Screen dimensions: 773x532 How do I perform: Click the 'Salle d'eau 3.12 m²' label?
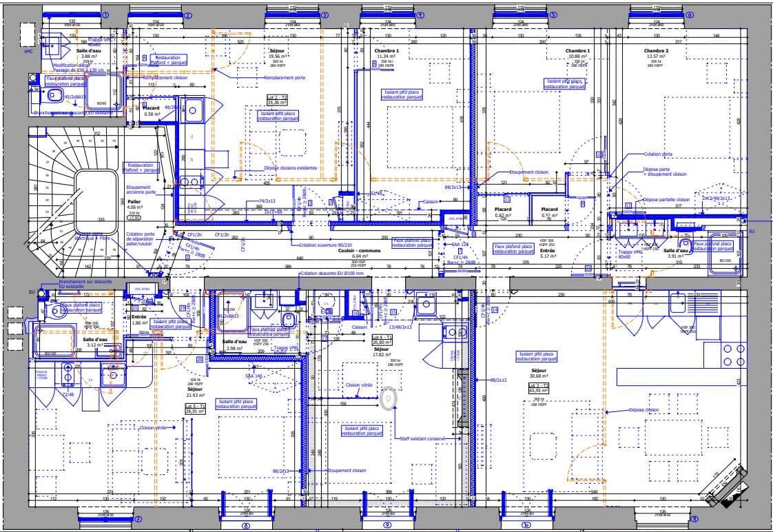pos(94,342)
